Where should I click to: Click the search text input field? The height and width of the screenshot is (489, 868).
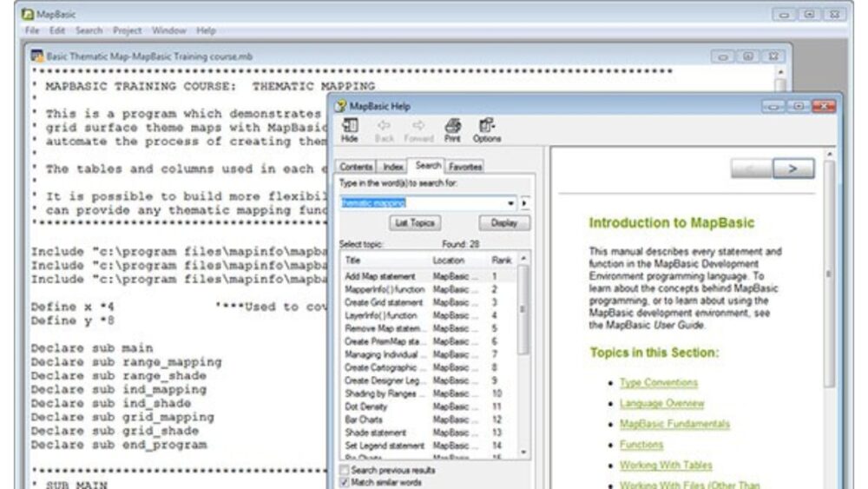click(423, 203)
